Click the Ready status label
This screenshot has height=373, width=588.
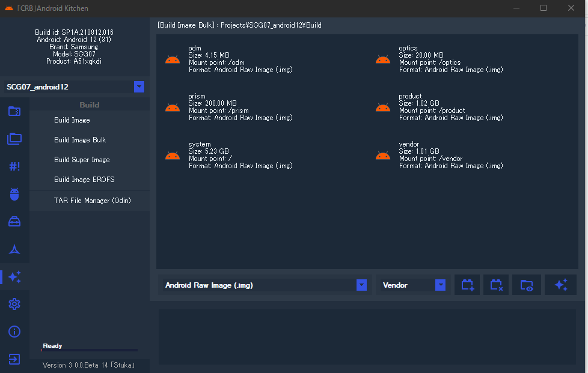52,345
